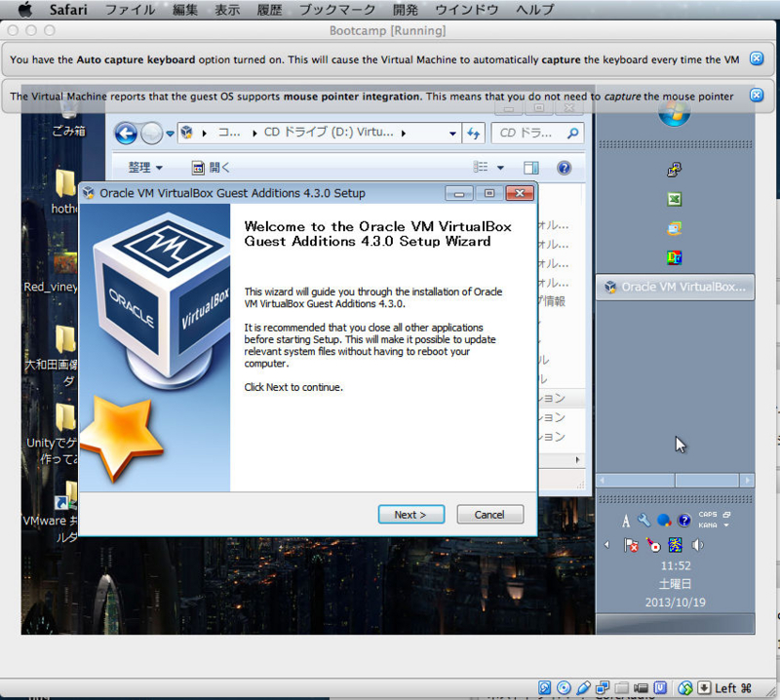Screen dimensions: 780x700
Task: Open the Excel icon in taskbar
Action: click(x=674, y=200)
